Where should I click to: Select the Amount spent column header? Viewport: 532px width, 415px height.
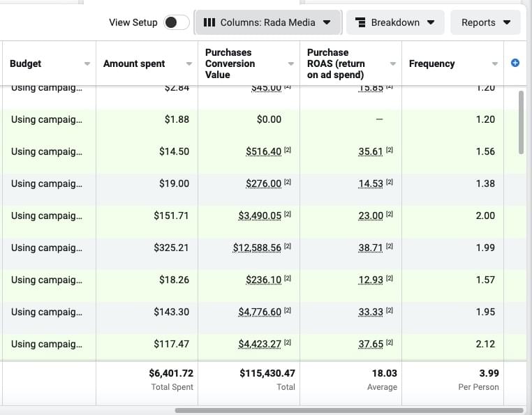coord(134,63)
